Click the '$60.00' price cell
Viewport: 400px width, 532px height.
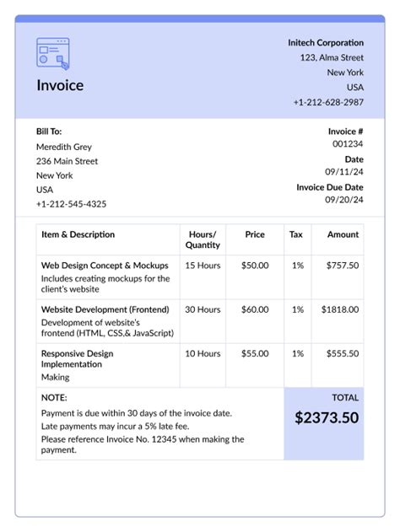tap(255, 309)
